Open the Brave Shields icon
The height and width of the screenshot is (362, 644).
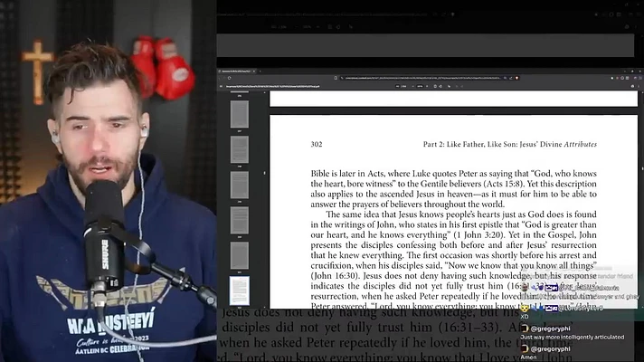[516, 78]
